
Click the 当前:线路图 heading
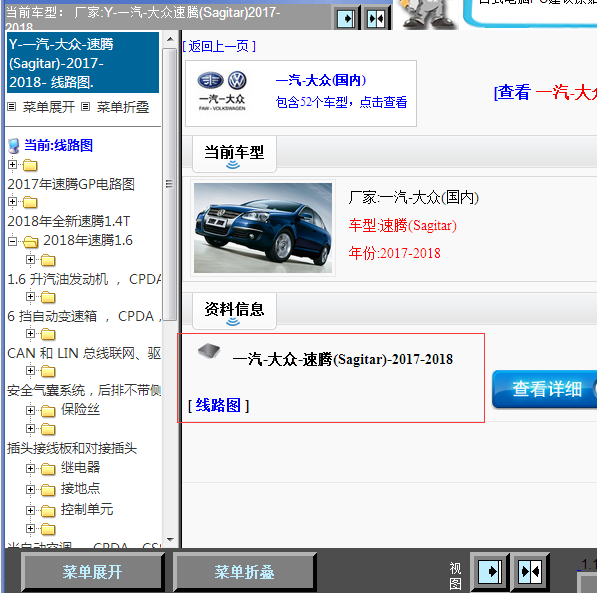coord(59,145)
